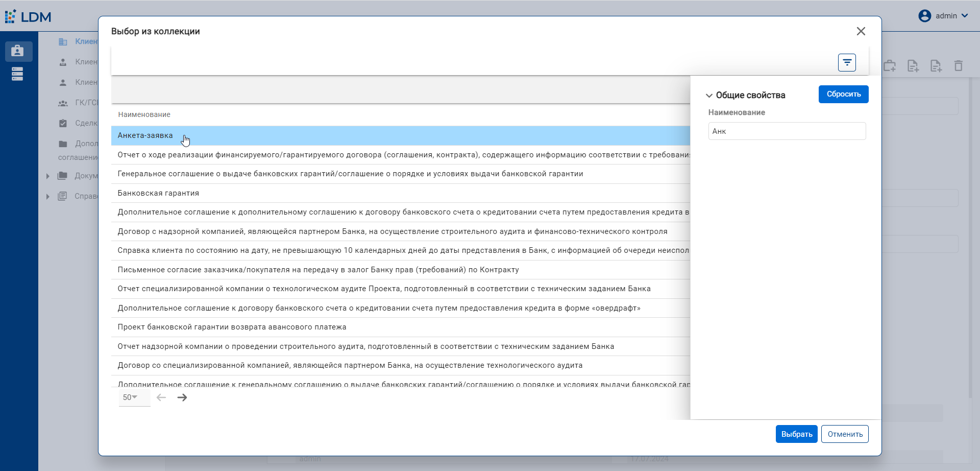Screen dimensions: 980x471
Task: Collapse the Общие свойства section
Action: (709, 96)
